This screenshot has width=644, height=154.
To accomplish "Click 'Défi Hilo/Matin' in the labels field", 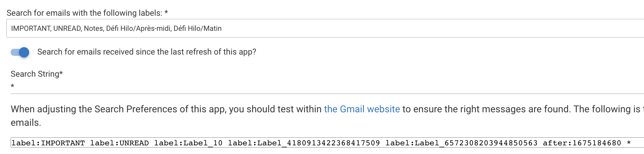I will click(197, 29).
